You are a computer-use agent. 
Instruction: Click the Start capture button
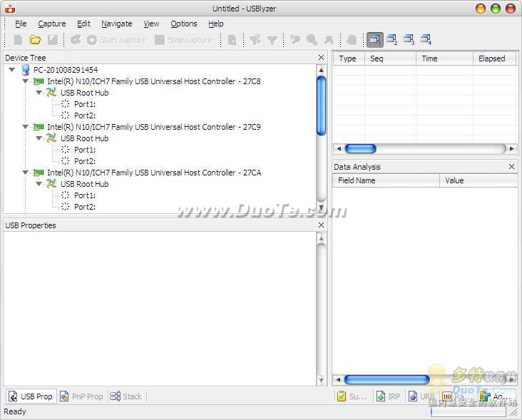pyautogui.click(x=116, y=40)
